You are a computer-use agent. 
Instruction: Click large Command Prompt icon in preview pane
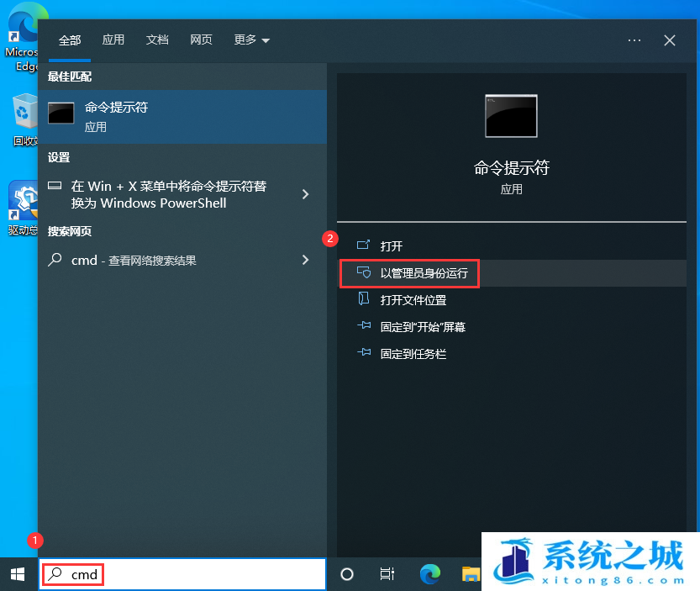(x=511, y=116)
